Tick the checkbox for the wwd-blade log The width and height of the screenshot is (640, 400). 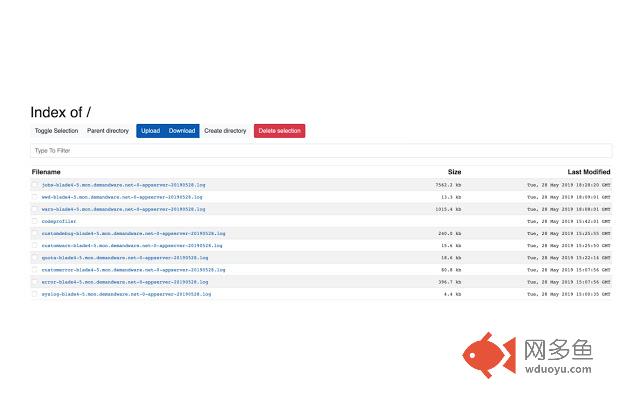pyautogui.click(x=35, y=197)
